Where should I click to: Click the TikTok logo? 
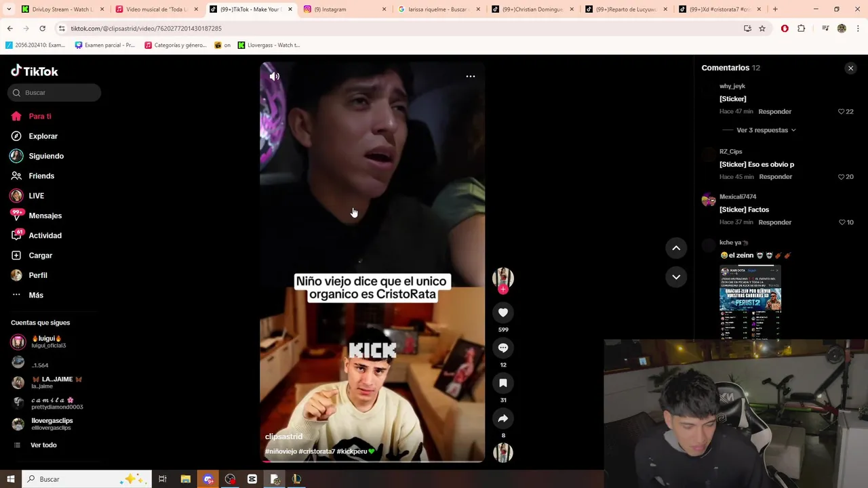click(x=35, y=71)
